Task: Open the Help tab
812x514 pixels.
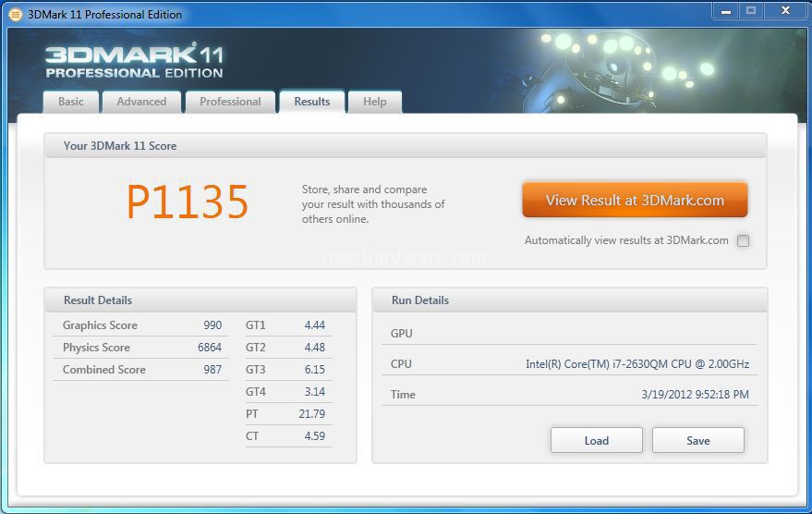Action: pyautogui.click(x=374, y=102)
